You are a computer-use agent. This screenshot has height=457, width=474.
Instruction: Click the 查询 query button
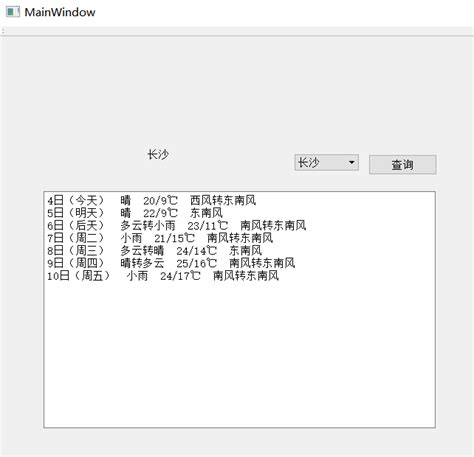[402, 164]
